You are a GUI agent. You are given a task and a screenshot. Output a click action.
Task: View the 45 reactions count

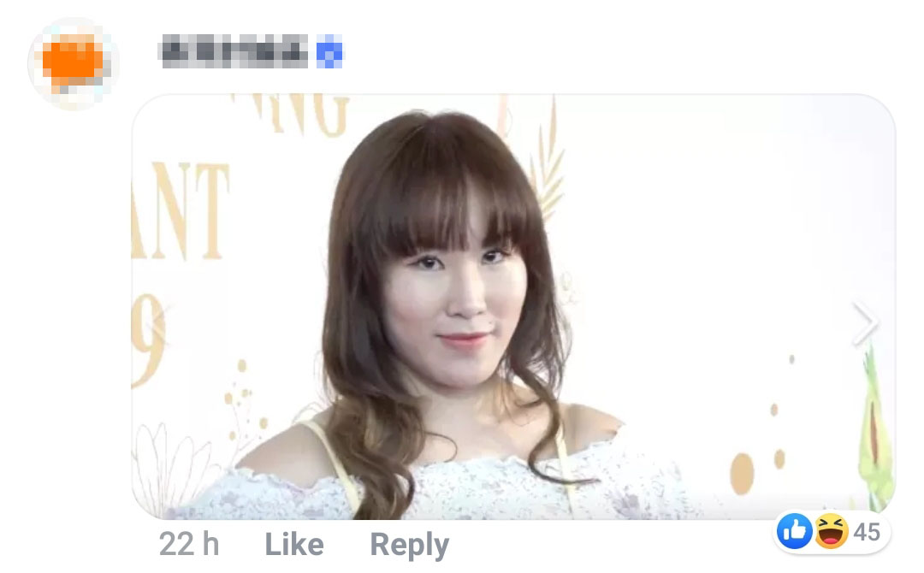pos(867,532)
